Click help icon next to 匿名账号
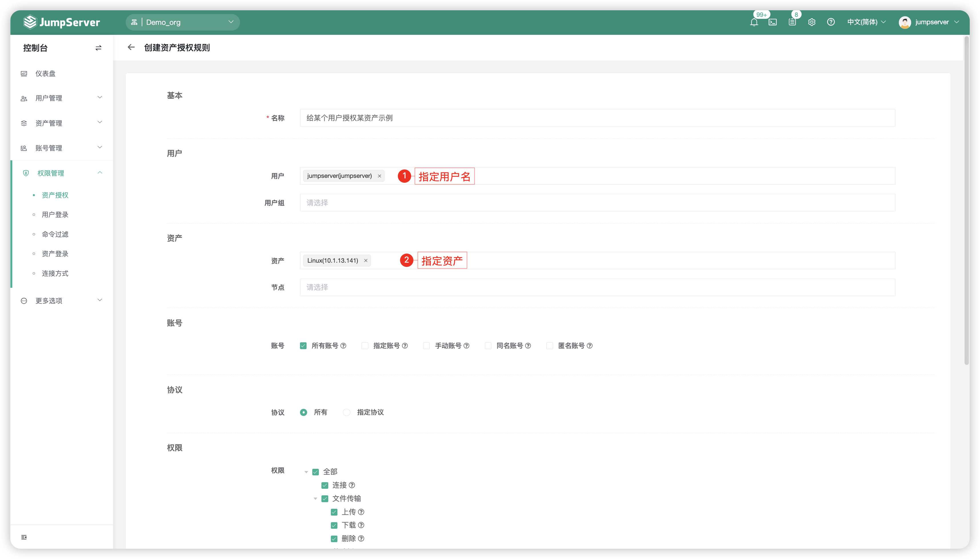 point(590,345)
